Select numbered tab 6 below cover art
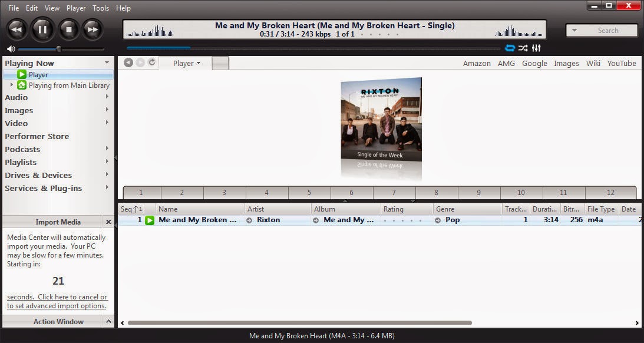This screenshot has height=343, width=644. click(x=352, y=192)
